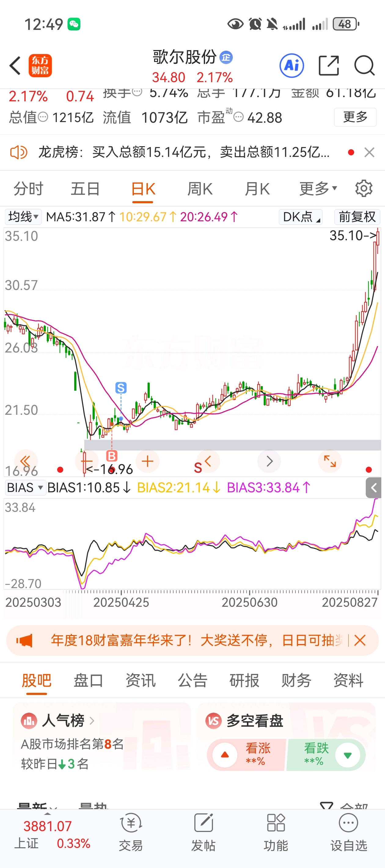Switch to 周K tab
The width and height of the screenshot is (385, 868).
[200, 188]
